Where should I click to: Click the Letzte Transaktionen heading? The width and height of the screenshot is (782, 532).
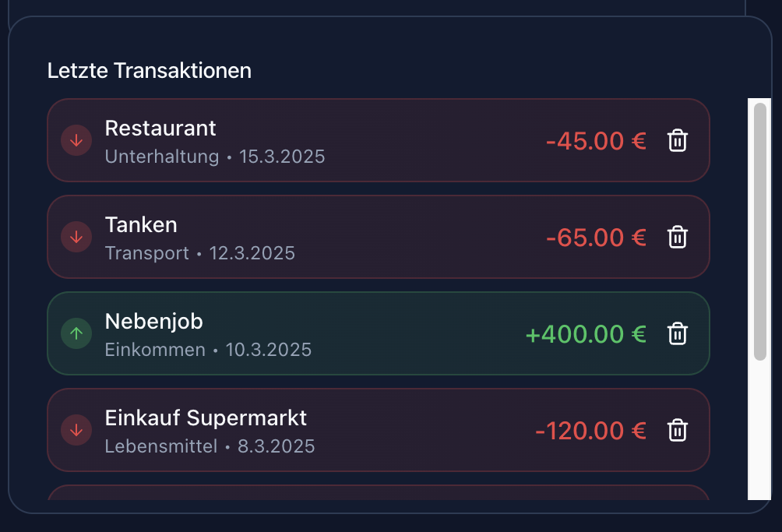(x=149, y=71)
